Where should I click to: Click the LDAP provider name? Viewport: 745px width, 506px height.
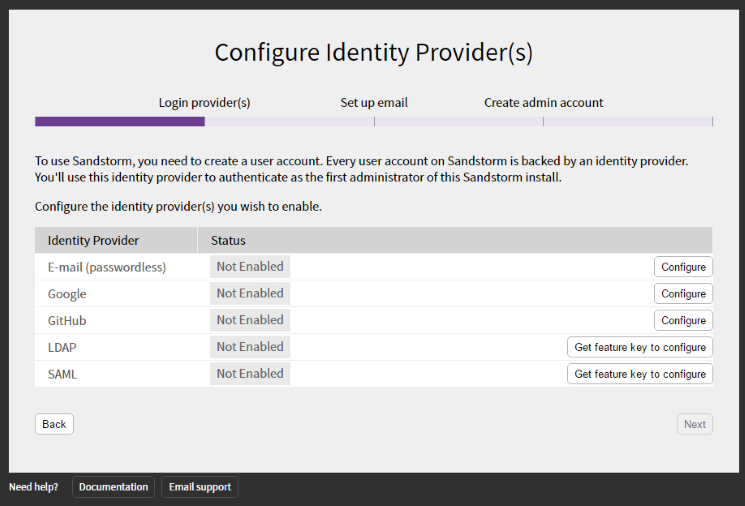pyautogui.click(x=62, y=347)
